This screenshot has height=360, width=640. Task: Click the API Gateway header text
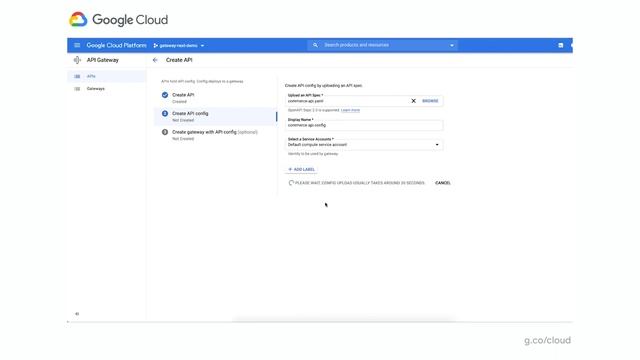pyautogui.click(x=102, y=60)
